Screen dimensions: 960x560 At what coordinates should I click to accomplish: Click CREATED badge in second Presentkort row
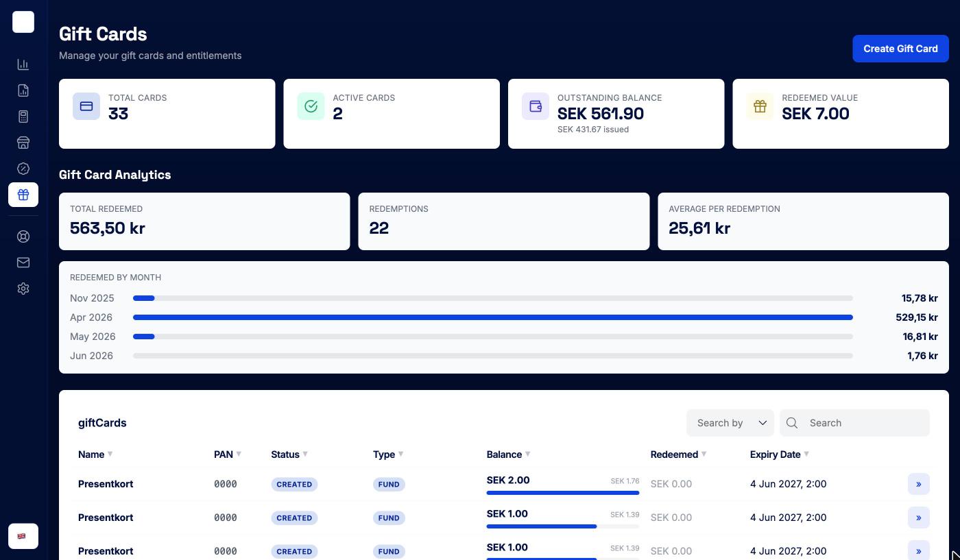coord(294,518)
